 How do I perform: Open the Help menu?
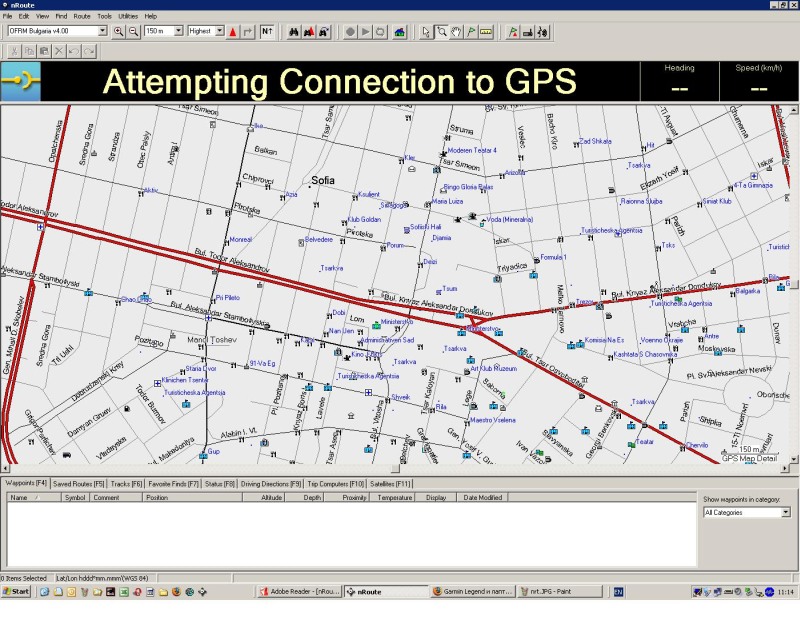[x=151, y=16]
